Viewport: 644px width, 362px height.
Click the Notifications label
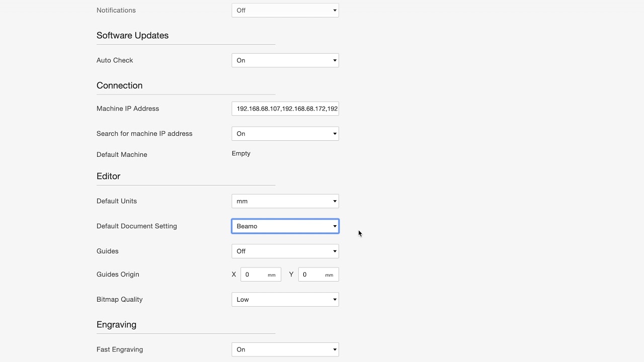pos(116,10)
